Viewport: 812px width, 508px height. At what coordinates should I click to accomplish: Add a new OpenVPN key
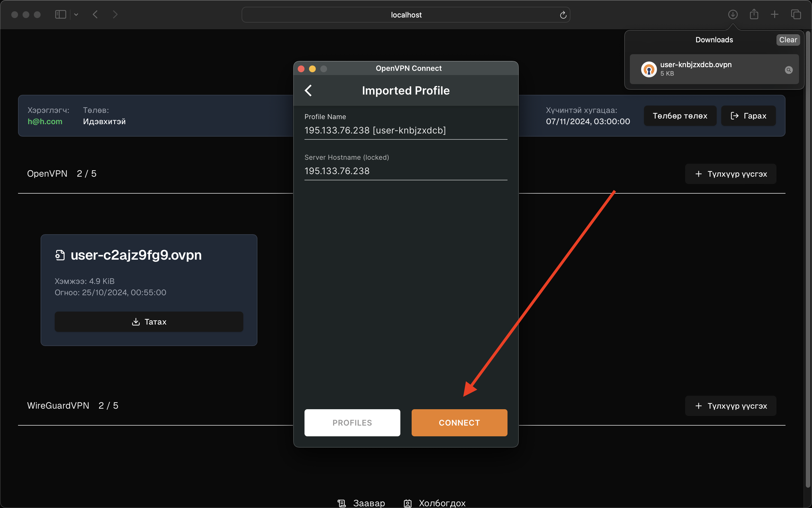[731, 174]
